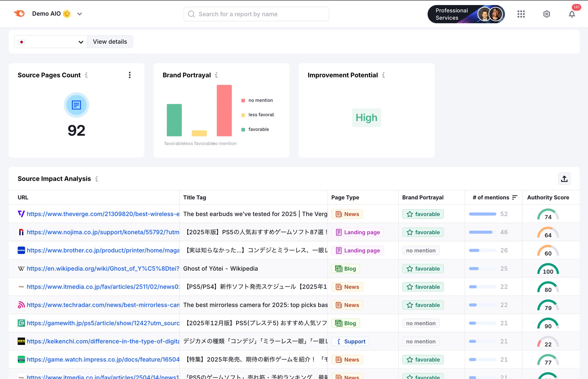Image resolution: width=588 pixels, height=379 pixels.
Task: Expand the Demo AIO project dropdown
Action: coord(79,14)
